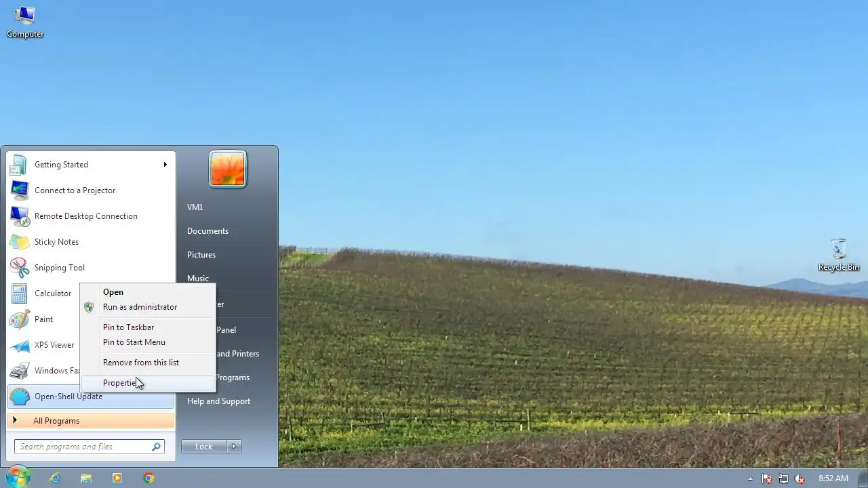Expand All Programs
The image size is (868, 488).
click(91, 421)
